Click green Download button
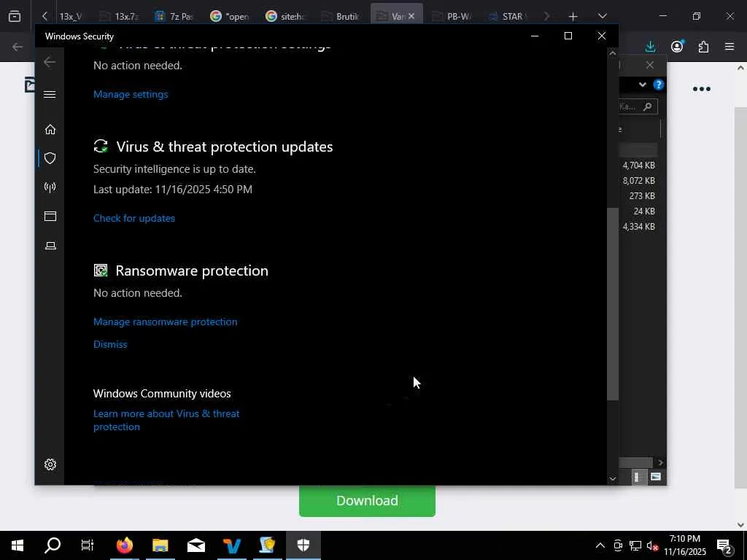747x560 pixels. (x=367, y=500)
